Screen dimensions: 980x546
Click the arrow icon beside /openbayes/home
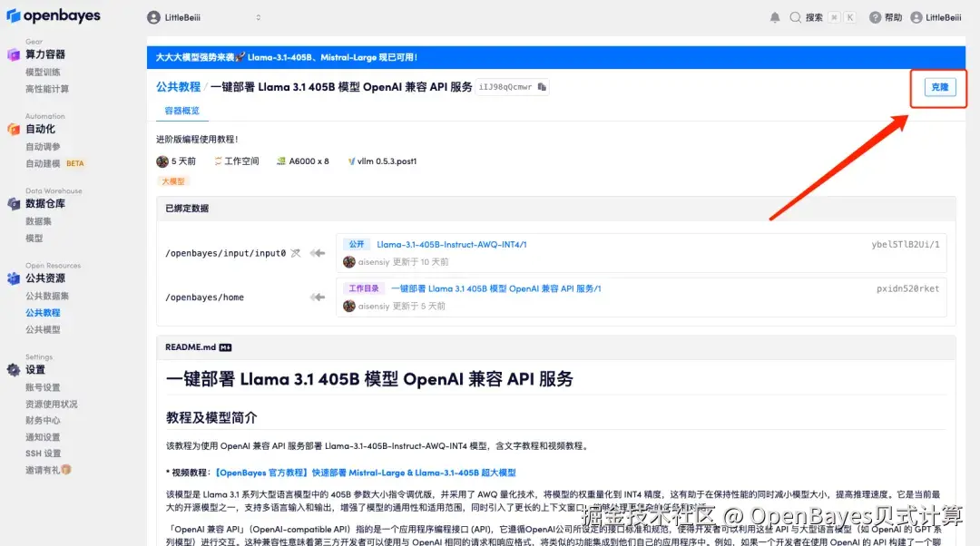click(318, 297)
